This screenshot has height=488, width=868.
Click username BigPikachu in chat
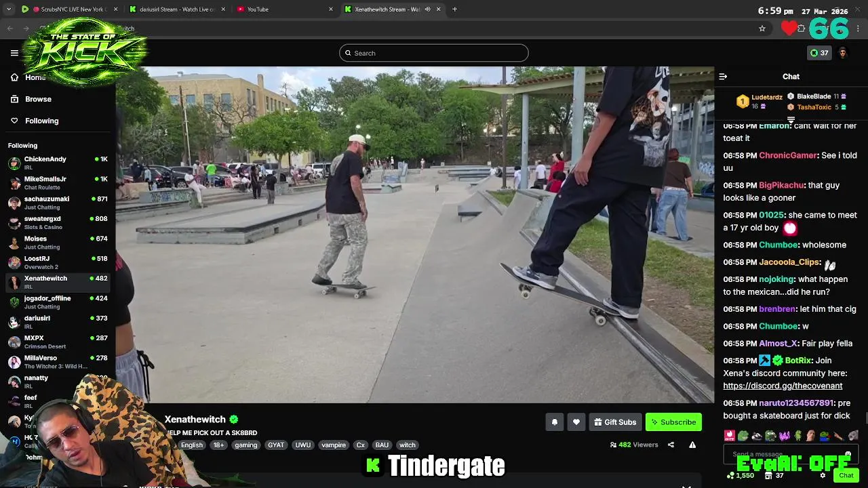tap(781, 185)
